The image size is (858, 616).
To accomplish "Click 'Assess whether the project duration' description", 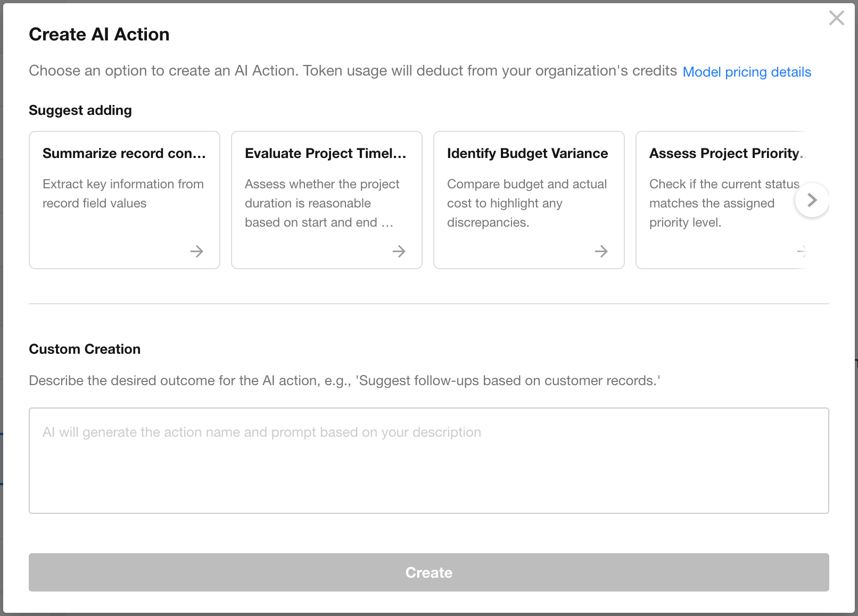I will click(321, 203).
